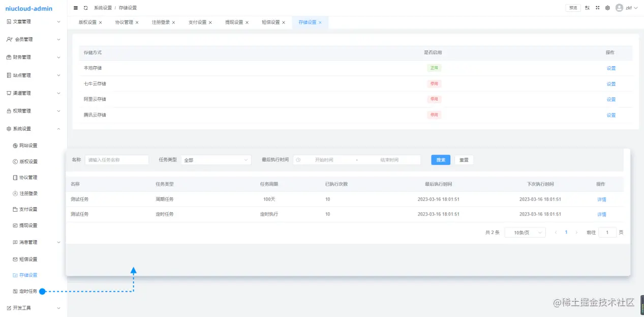Click the clock icon in date range
Screen dimensions: 644x317
298,160
